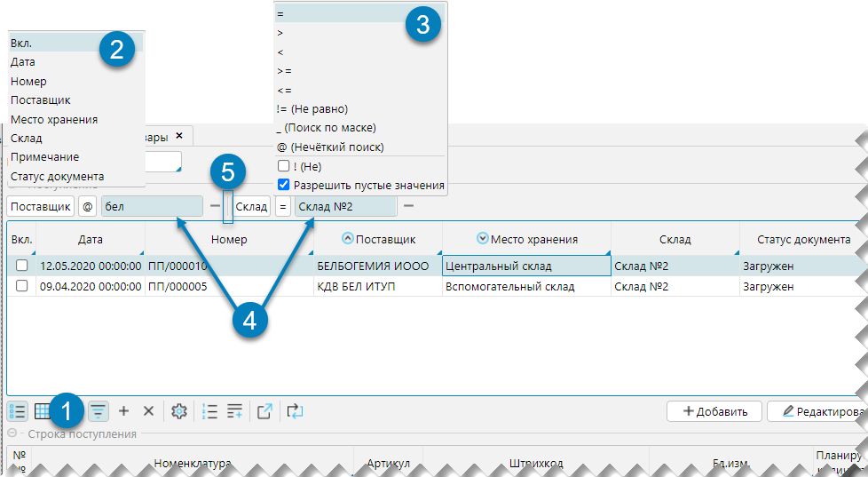Click the refresh arrows icon in toolbar
Image resolution: width=868 pixels, height=477 pixels.
(x=294, y=411)
